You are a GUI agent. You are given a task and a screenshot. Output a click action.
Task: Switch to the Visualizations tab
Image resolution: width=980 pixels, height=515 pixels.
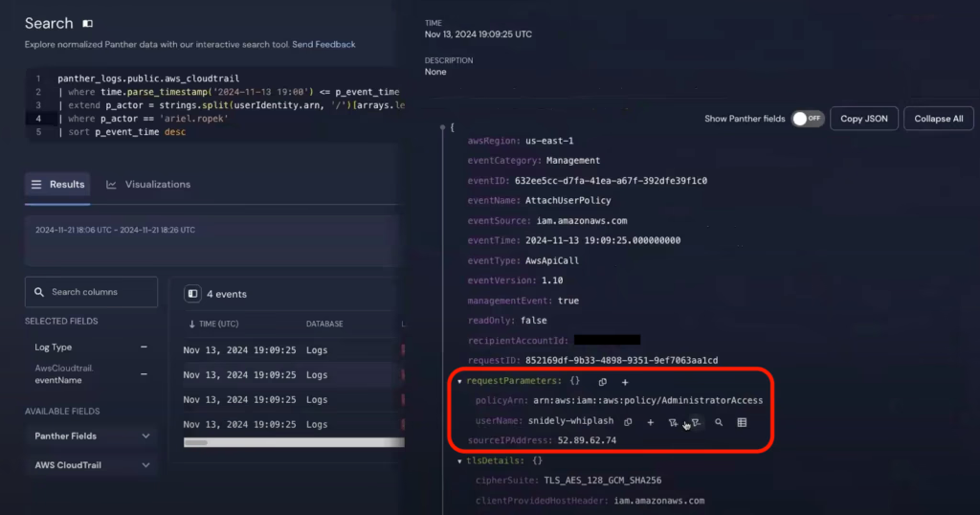tap(148, 185)
